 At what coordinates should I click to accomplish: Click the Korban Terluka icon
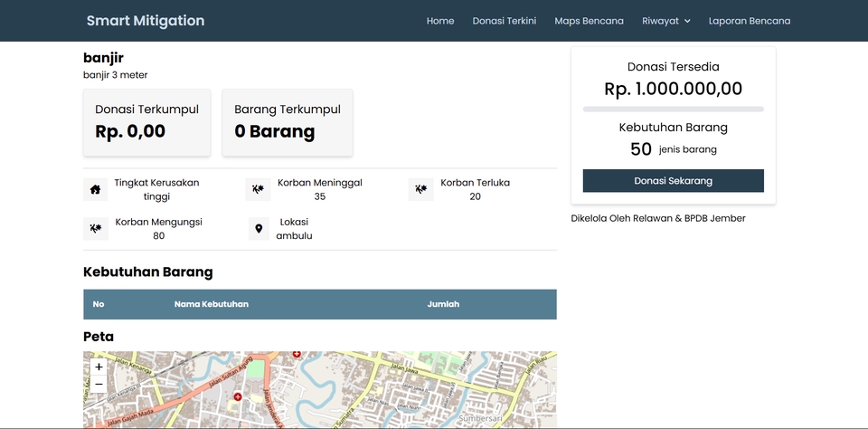point(420,189)
